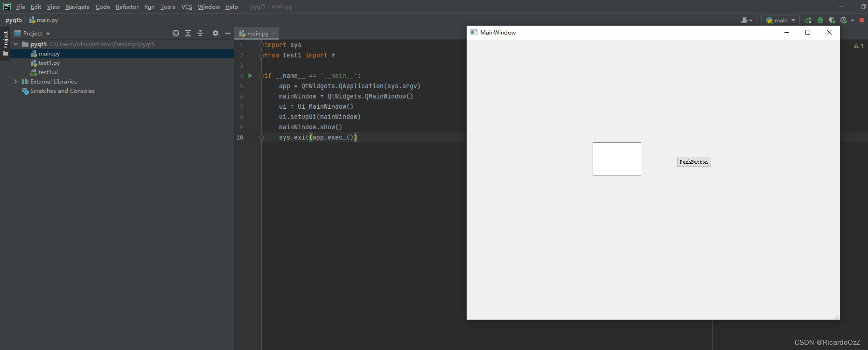Click the 'from test1 import *' line

click(x=300, y=56)
